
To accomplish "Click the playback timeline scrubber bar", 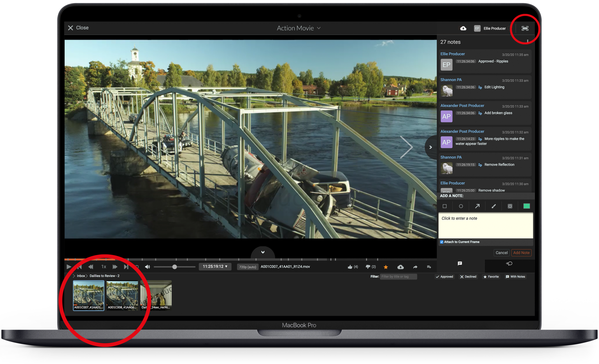I will coord(250,259).
